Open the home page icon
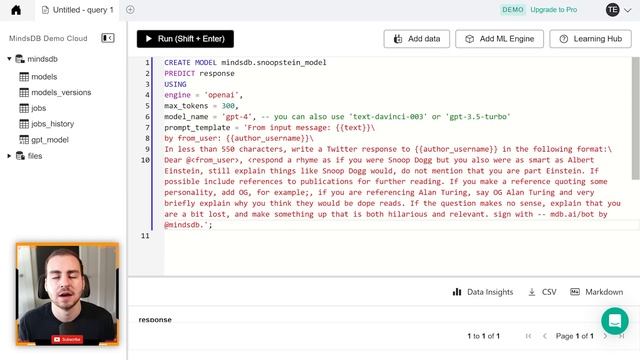The width and height of the screenshot is (640, 360). [x=16, y=10]
